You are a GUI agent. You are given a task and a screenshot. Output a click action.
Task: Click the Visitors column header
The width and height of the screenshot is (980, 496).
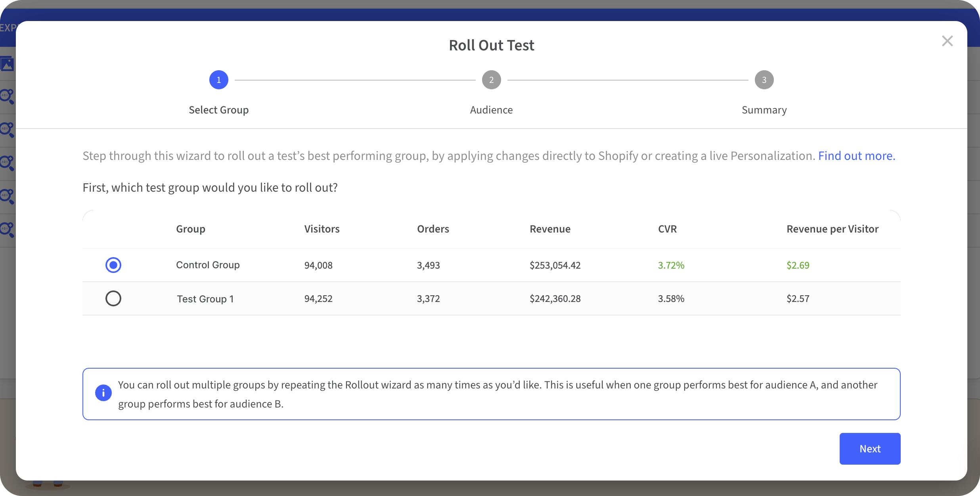pos(322,229)
